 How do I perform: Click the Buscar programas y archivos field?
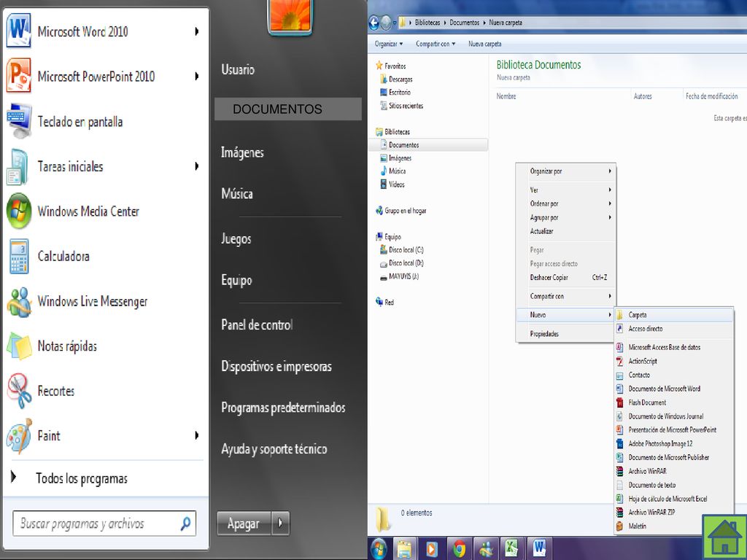[104, 524]
